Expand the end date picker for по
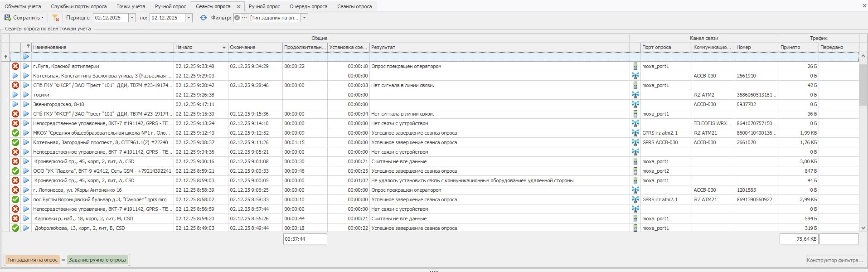This screenshot has height=272, width=868. tap(189, 18)
